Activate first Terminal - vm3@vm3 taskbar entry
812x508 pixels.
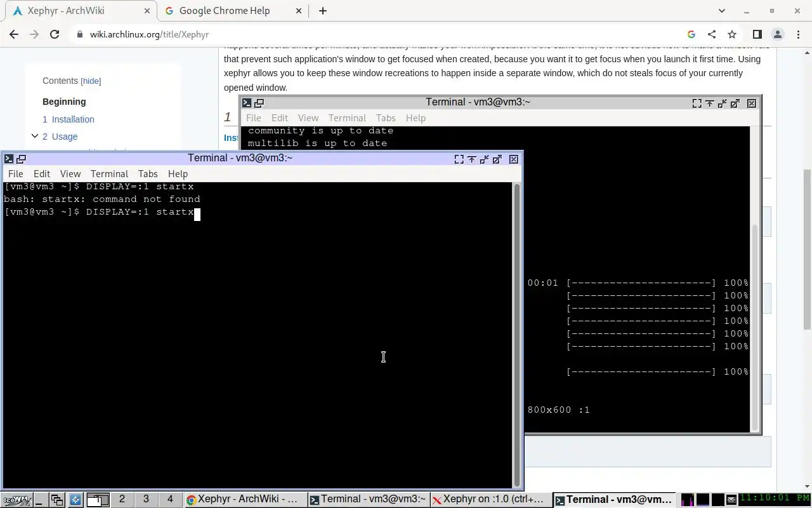click(368, 500)
